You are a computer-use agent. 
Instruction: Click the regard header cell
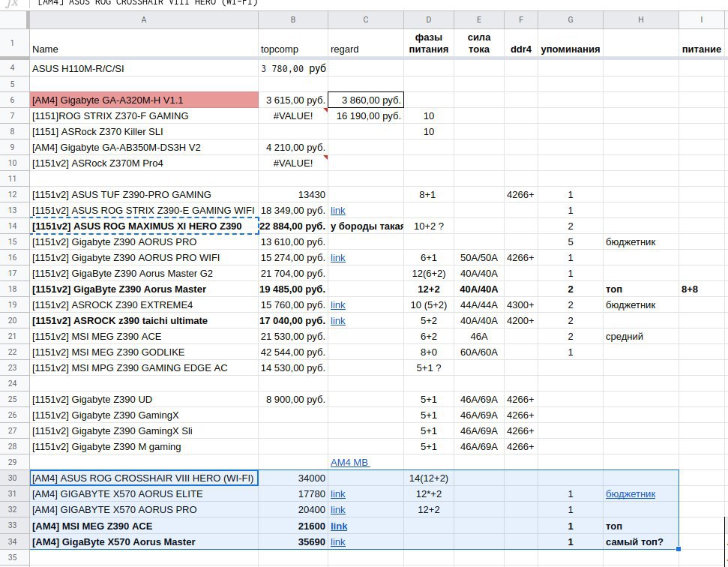coord(366,43)
